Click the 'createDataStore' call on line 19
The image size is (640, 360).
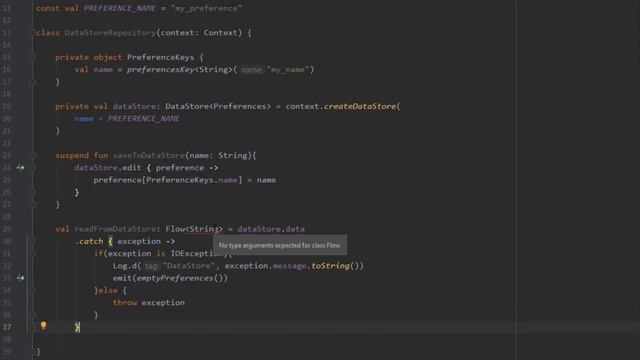(x=360, y=106)
